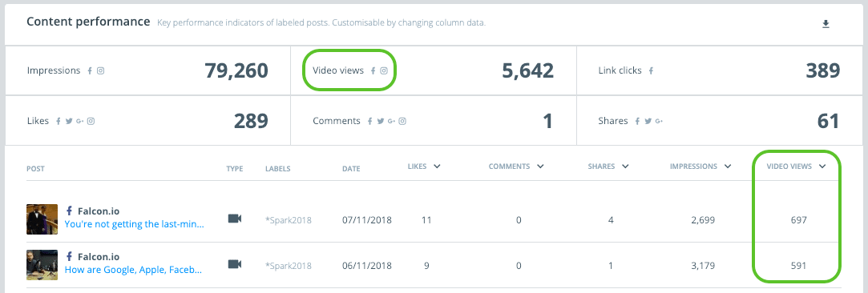Click Facebook icon beside Impressions metric
Screen dimensions: 868x293
[x=91, y=70]
